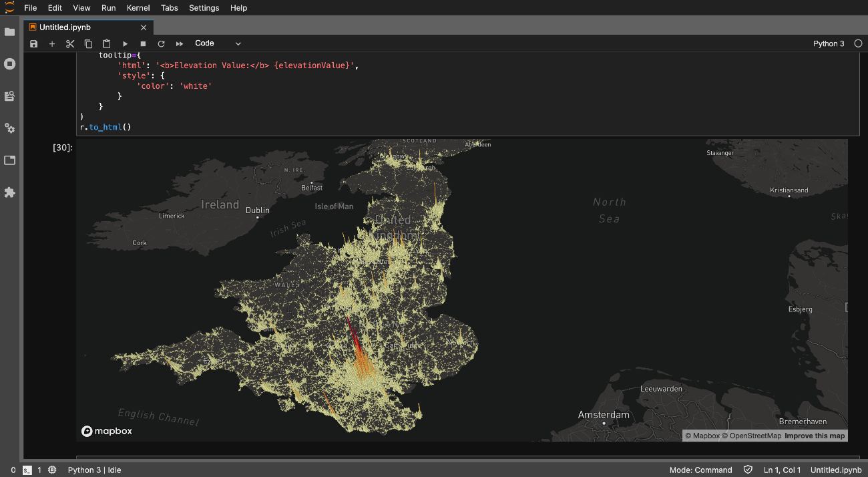The image size is (868, 477).
Task: Open the View menu
Action: 81,8
